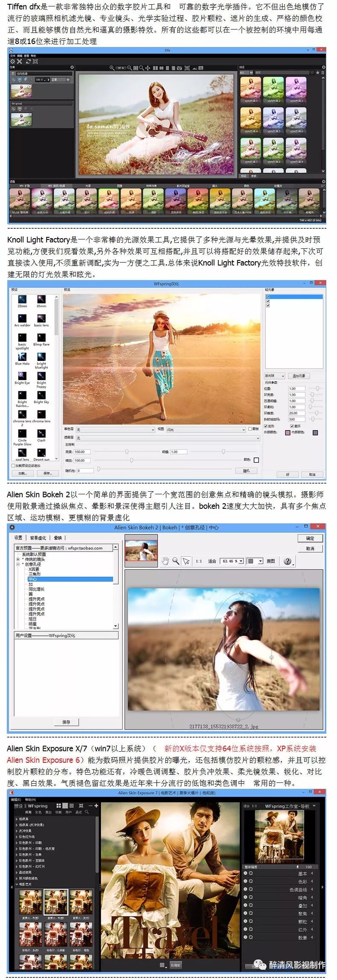Select the Blue Halo flare preset
The image size is (337, 980).
click(22, 359)
